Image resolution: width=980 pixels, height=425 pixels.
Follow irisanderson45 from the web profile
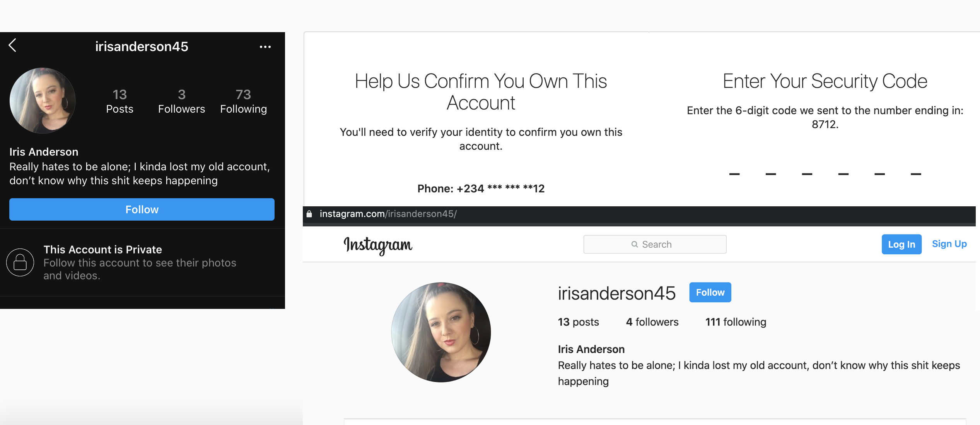pos(710,292)
